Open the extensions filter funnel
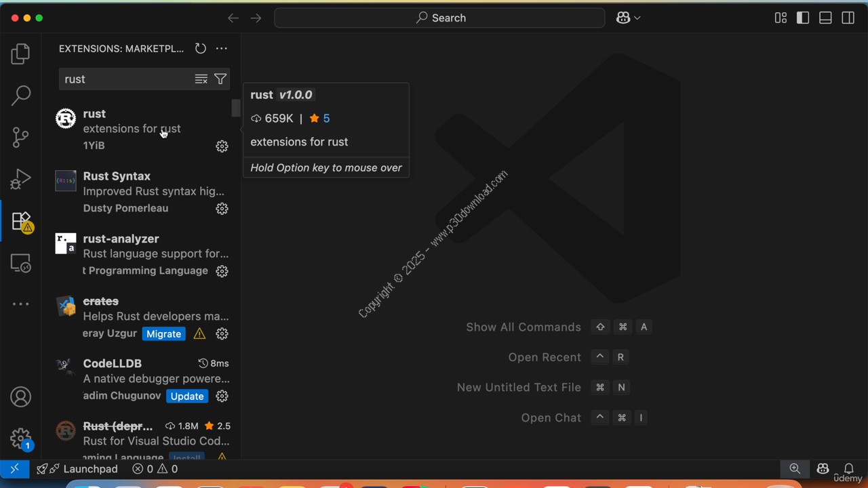This screenshot has width=868, height=488. click(x=220, y=79)
